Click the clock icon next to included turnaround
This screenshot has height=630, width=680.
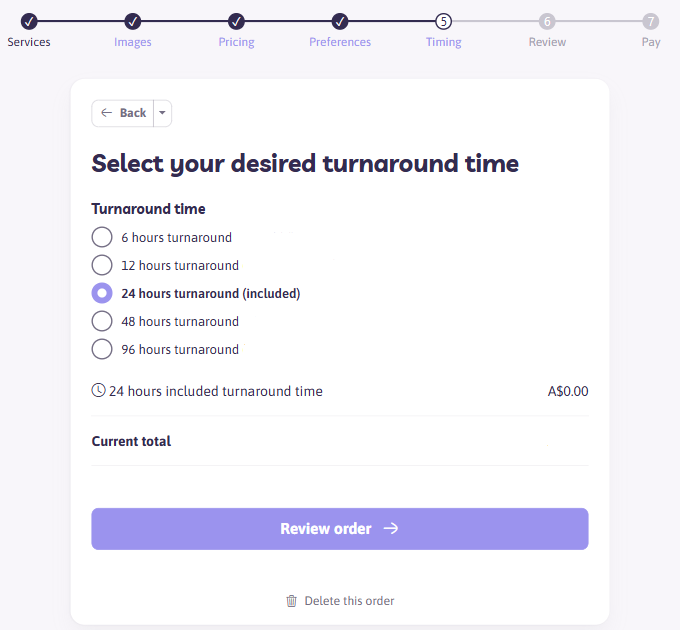[x=98, y=390]
